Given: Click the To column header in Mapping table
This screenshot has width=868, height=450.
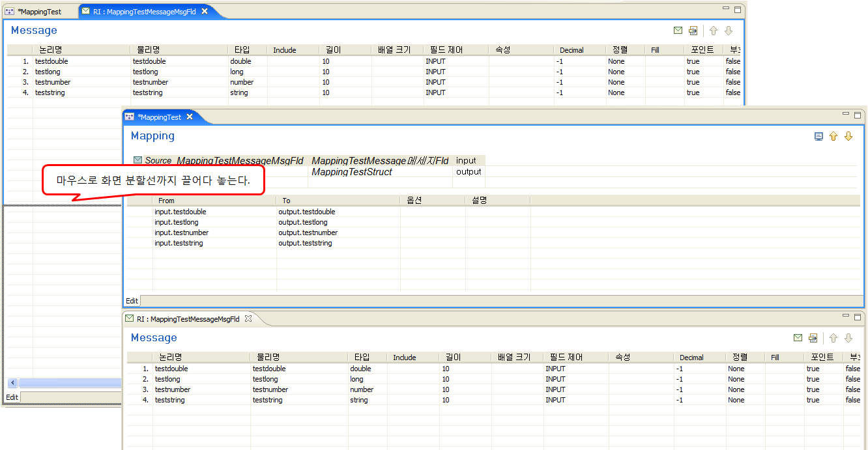Looking at the screenshot, I should pyautogui.click(x=286, y=201).
